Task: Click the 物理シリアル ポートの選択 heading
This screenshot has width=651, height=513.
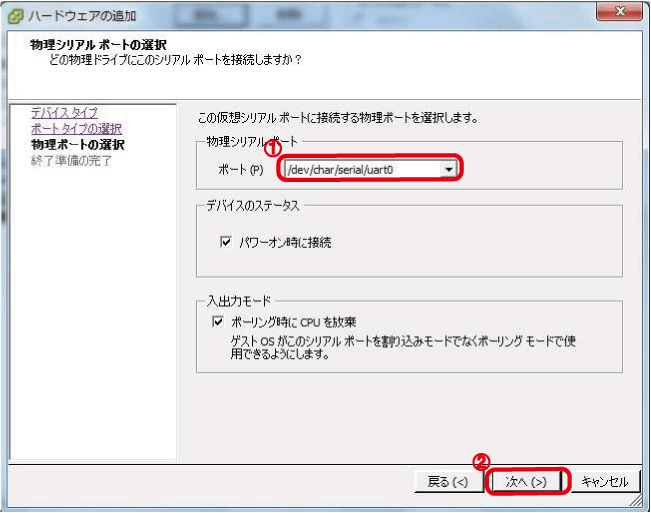Action: pos(98,44)
